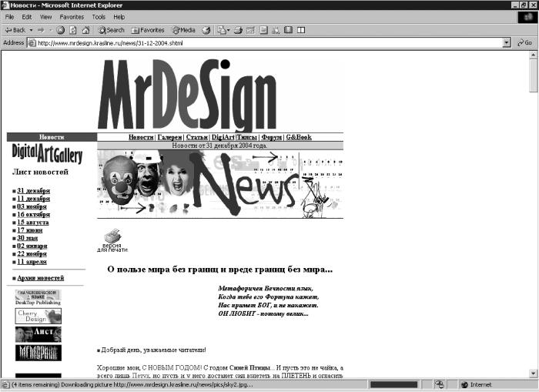Viewport: 539px width, 392px height.
Task: Open the Архив новостей link
Action: [41, 278]
